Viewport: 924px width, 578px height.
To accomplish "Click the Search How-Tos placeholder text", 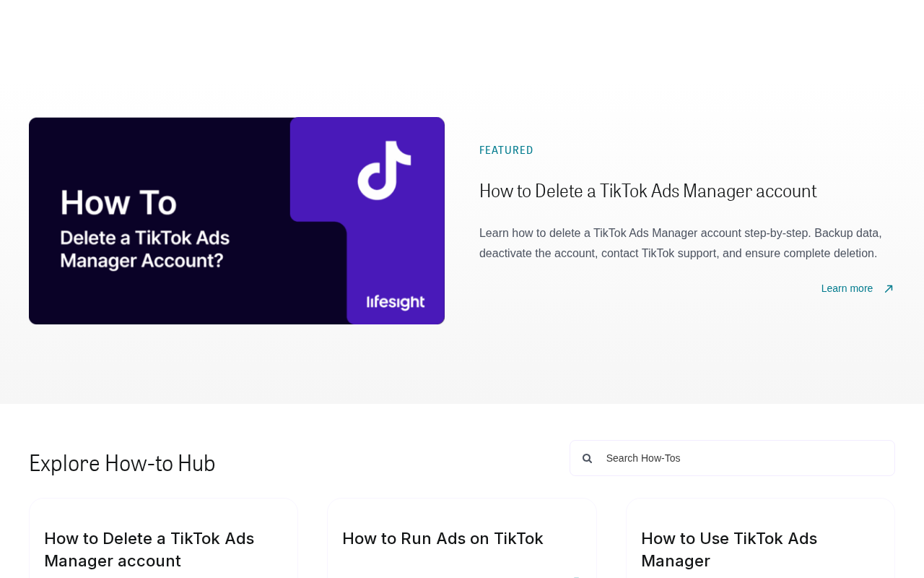I will (643, 458).
